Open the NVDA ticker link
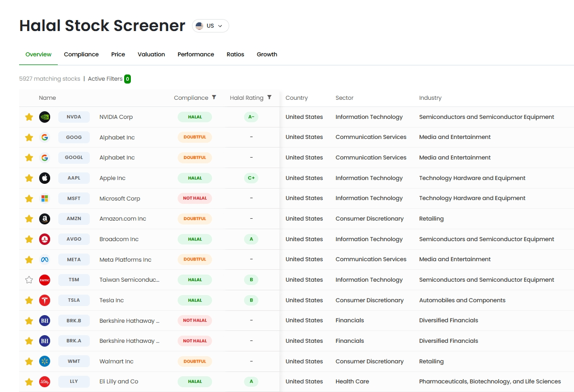 coord(74,117)
